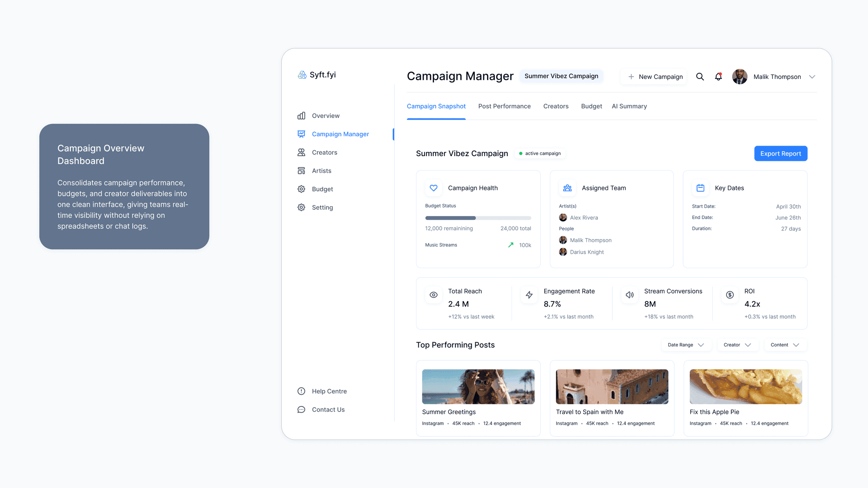Expand the Malik Thompson account dropdown chevron
The height and width of the screenshot is (488, 868).
coord(812,77)
